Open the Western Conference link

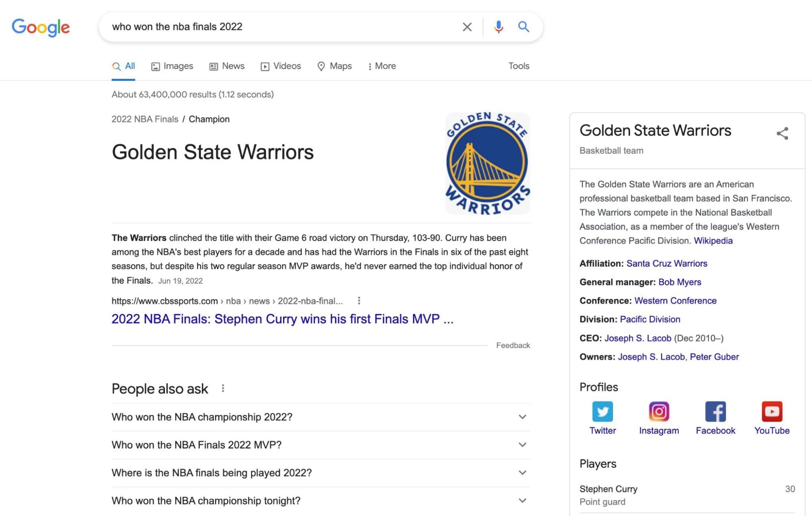click(675, 301)
